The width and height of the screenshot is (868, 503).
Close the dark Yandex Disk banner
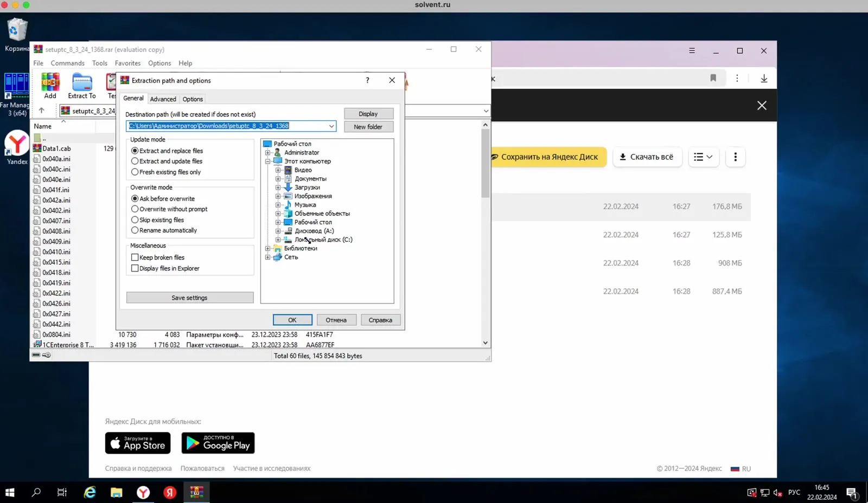pyautogui.click(x=762, y=105)
